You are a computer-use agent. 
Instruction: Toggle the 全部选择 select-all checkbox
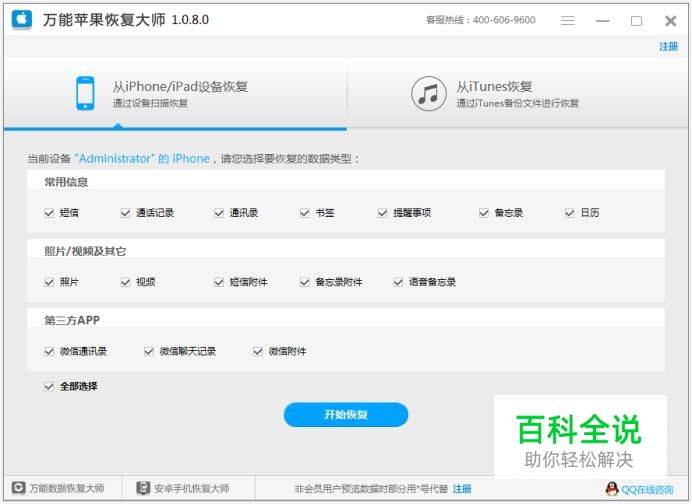49,387
